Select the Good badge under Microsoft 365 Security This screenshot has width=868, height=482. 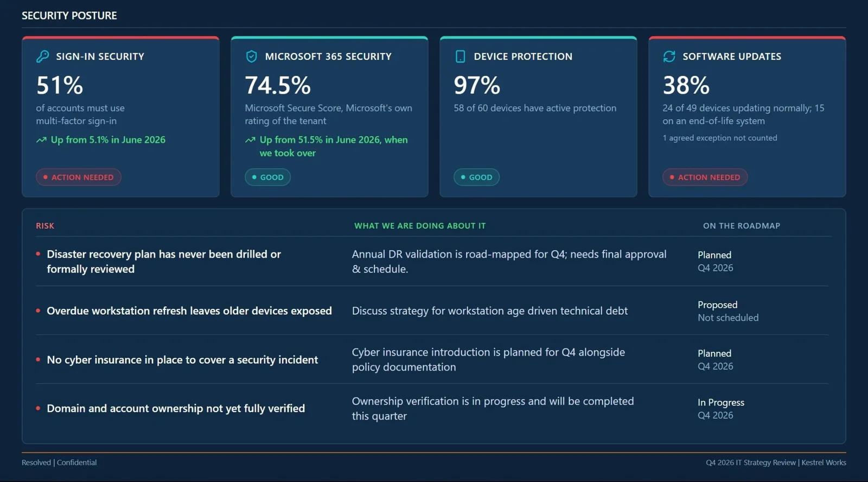click(267, 177)
